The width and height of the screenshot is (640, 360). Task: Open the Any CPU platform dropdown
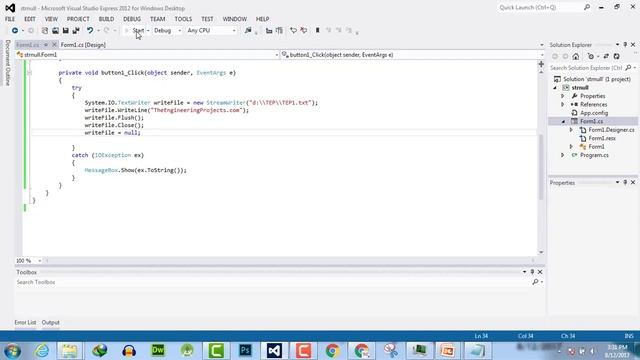pyautogui.click(x=211, y=31)
